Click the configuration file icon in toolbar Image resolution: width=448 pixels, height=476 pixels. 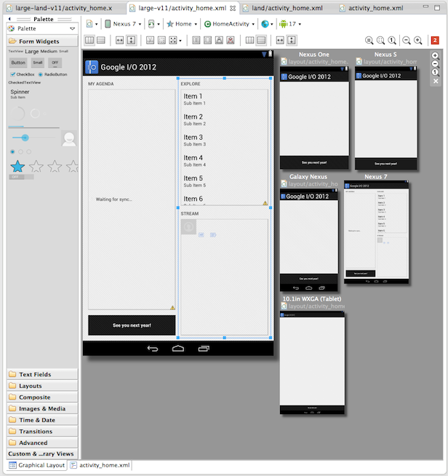[x=91, y=24]
